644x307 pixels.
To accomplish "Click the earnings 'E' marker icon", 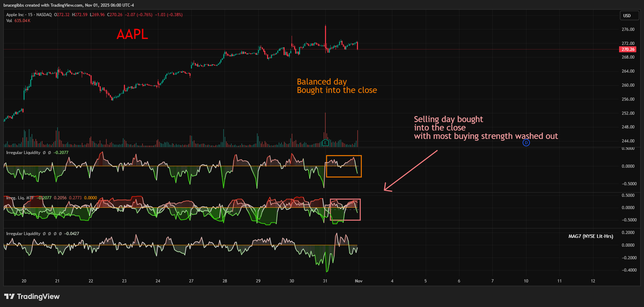I will pyautogui.click(x=325, y=143).
